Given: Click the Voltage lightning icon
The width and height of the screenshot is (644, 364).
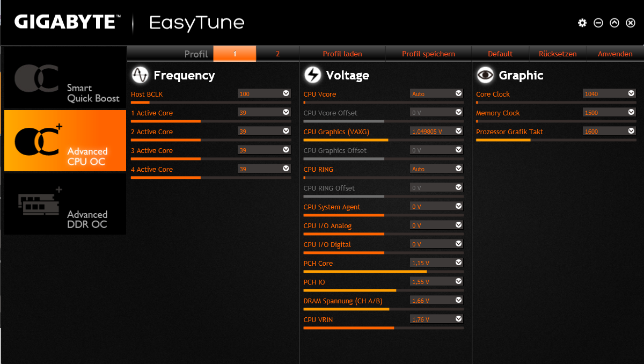Looking at the screenshot, I should coord(312,75).
